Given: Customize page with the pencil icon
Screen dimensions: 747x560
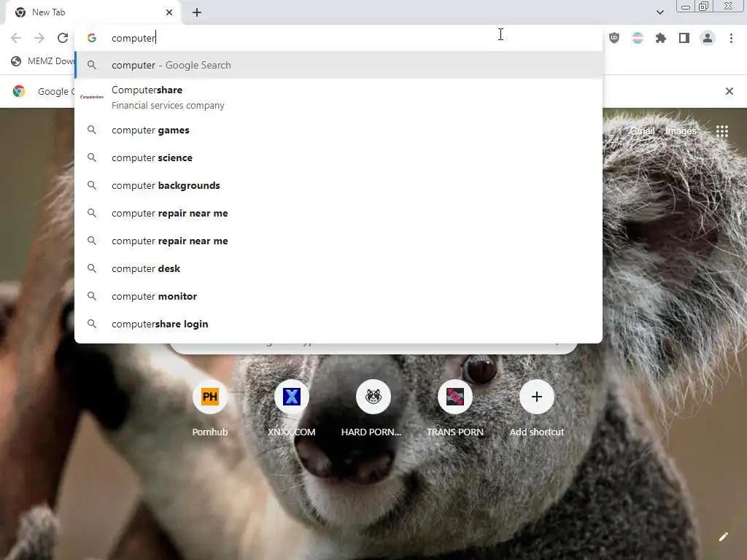Looking at the screenshot, I should (x=723, y=537).
